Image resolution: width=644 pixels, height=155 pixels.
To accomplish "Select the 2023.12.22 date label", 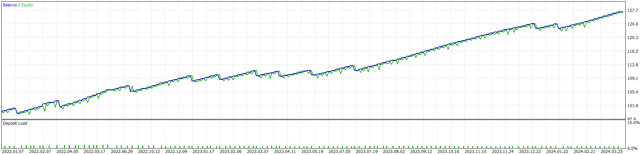I will coord(530,152).
